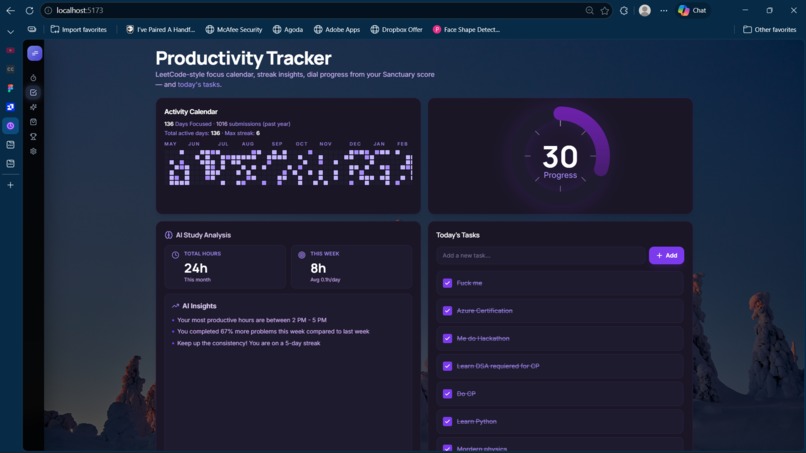806x453 pixels.
Task: Expand the Other favorites folder
Action: (x=770, y=29)
